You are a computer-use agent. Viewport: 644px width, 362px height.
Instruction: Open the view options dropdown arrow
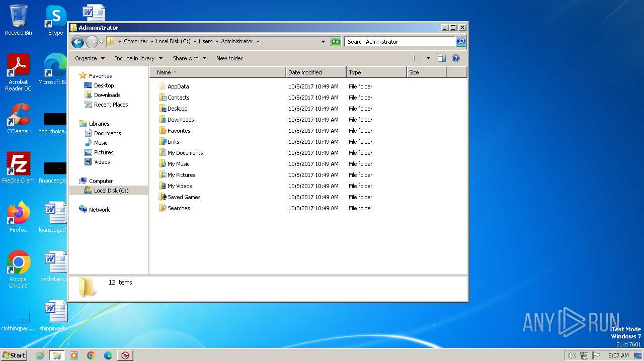point(428,58)
